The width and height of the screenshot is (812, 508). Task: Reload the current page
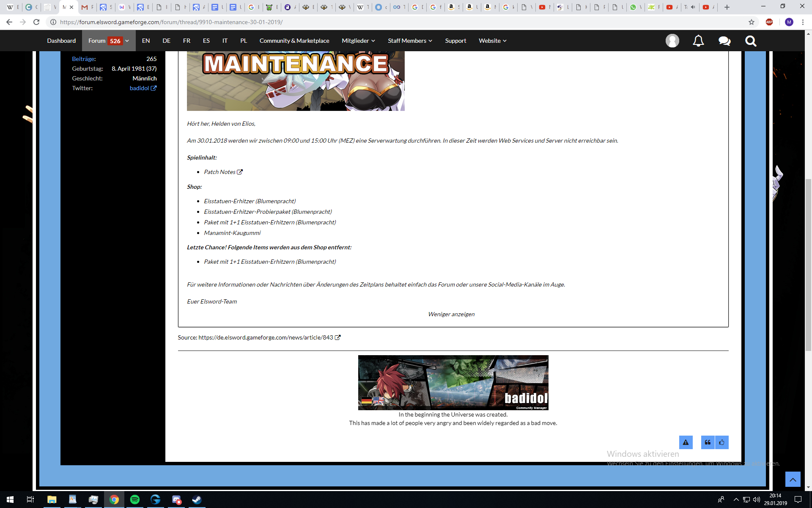click(x=36, y=22)
